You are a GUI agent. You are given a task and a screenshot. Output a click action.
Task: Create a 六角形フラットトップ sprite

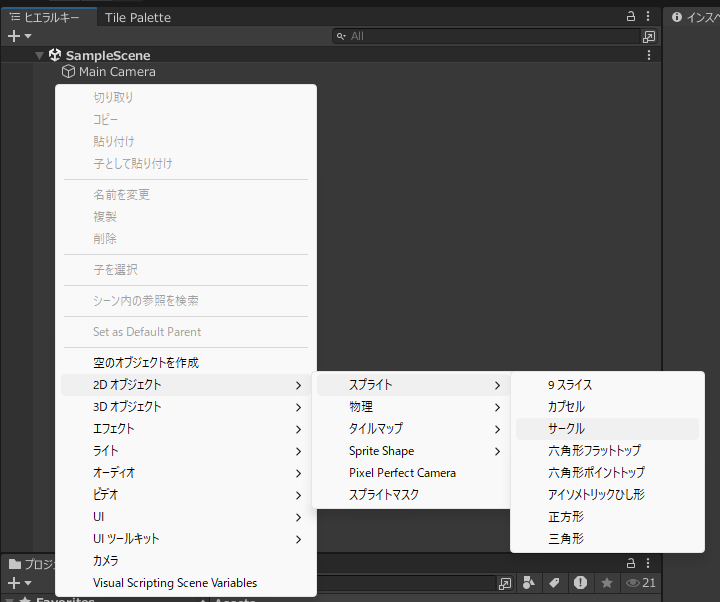(607, 451)
